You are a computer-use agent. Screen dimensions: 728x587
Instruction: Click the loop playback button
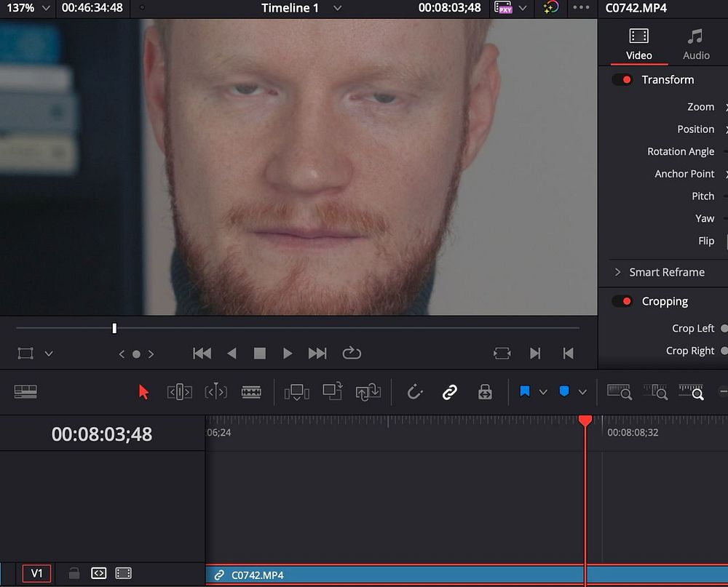352,354
